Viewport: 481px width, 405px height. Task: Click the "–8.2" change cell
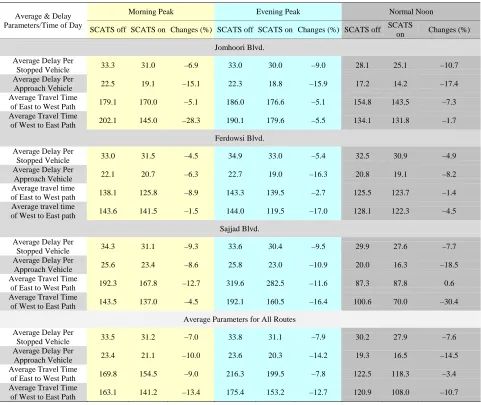[449, 174]
